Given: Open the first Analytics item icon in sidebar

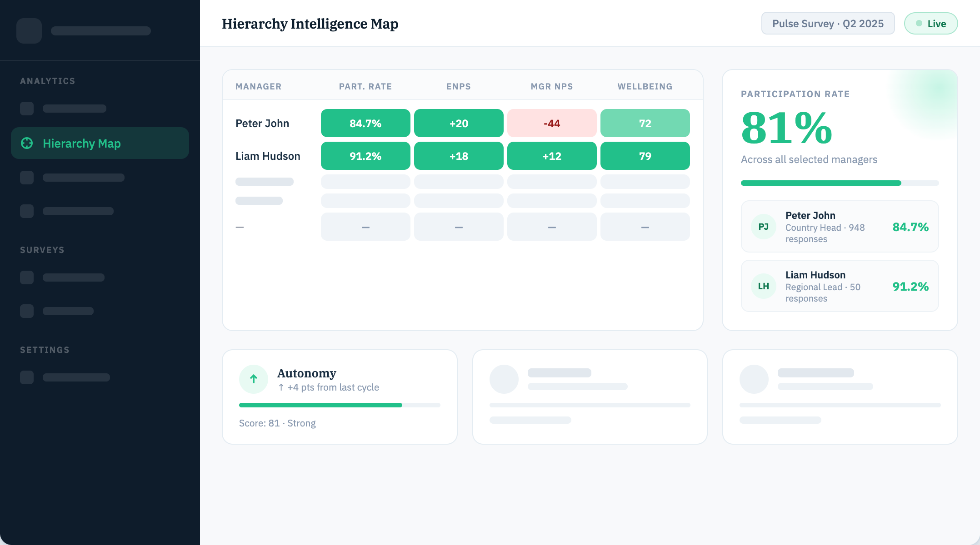Looking at the screenshot, I should tap(26, 109).
